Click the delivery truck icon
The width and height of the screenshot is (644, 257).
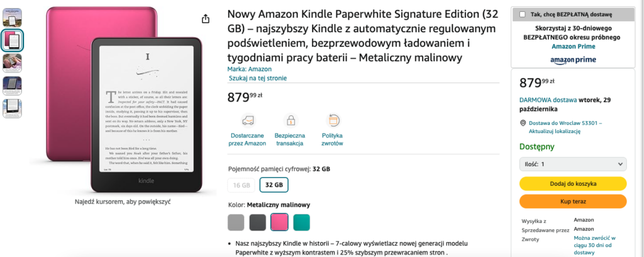248,120
